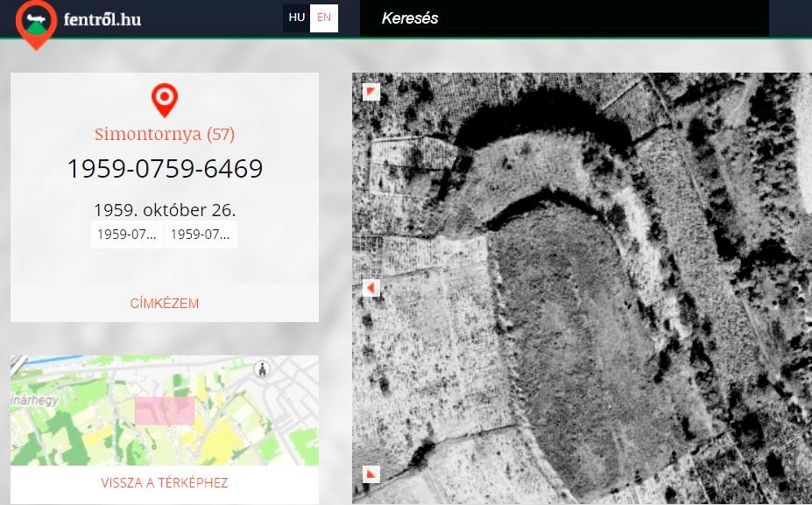Click the fentről.hu logo pin icon
812x505 pixels.
pyautogui.click(x=36, y=24)
